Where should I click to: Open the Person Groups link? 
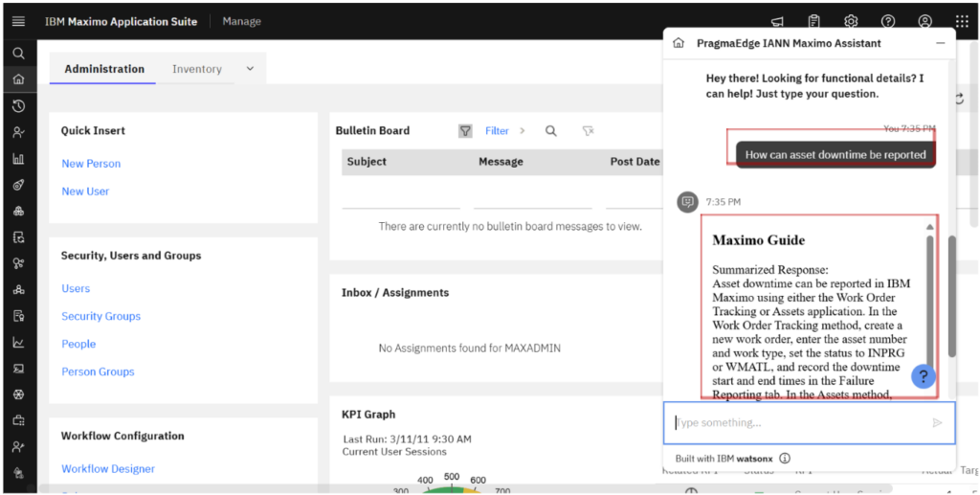pos(99,371)
